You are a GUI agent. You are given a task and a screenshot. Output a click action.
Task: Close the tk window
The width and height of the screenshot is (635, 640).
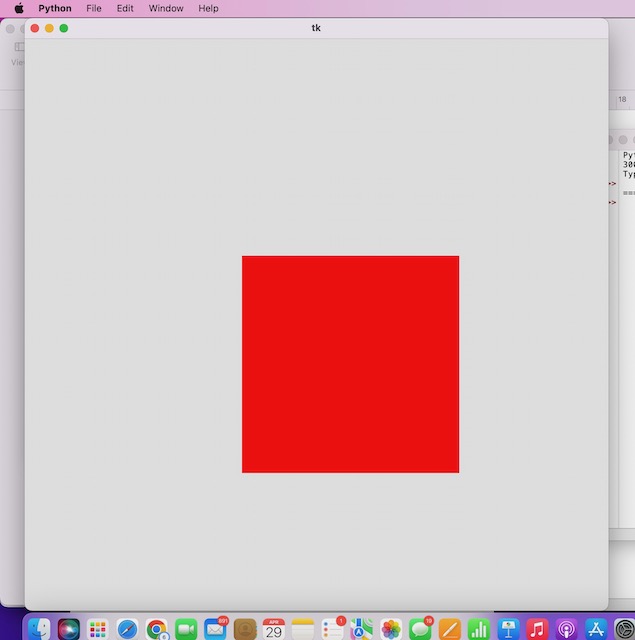[35, 28]
